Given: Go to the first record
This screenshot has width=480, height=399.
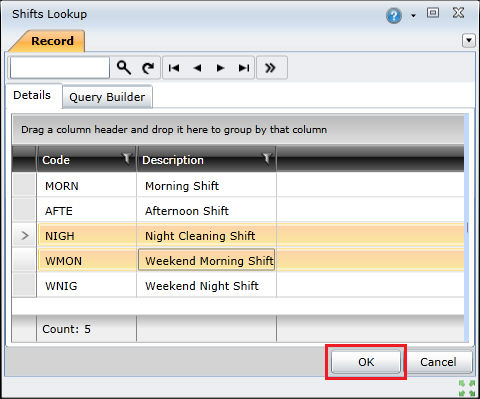Looking at the screenshot, I should tap(174, 68).
